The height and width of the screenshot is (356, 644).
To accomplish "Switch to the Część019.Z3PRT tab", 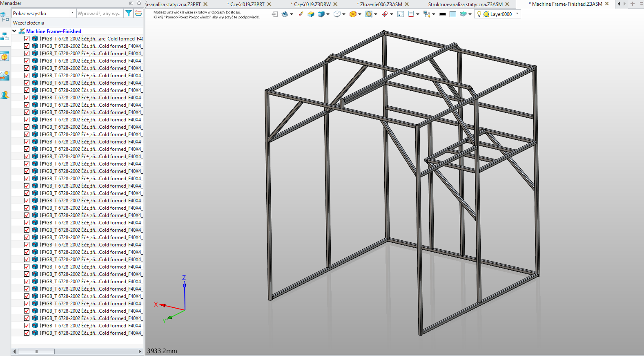I will 246,4.
